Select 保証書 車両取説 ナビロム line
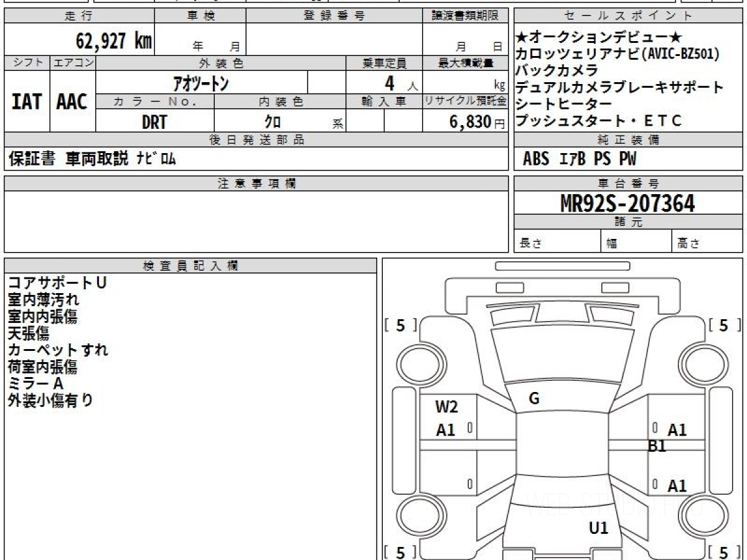 (92, 159)
